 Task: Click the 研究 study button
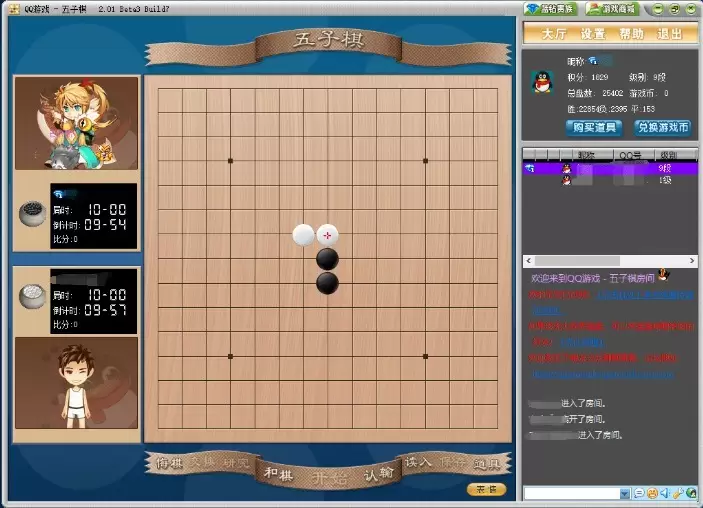pyautogui.click(x=235, y=463)
